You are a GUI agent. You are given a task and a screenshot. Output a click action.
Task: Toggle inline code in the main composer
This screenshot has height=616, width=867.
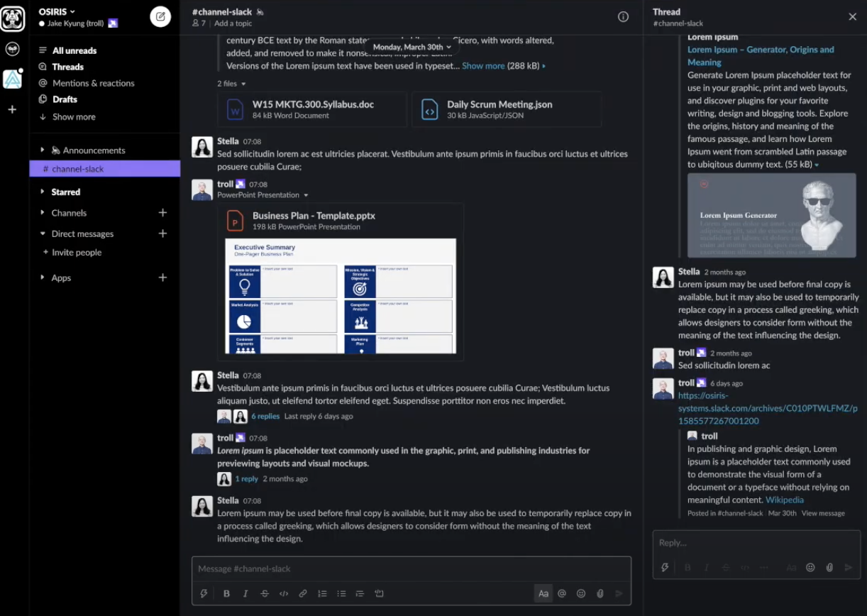(x=284, y=594)
